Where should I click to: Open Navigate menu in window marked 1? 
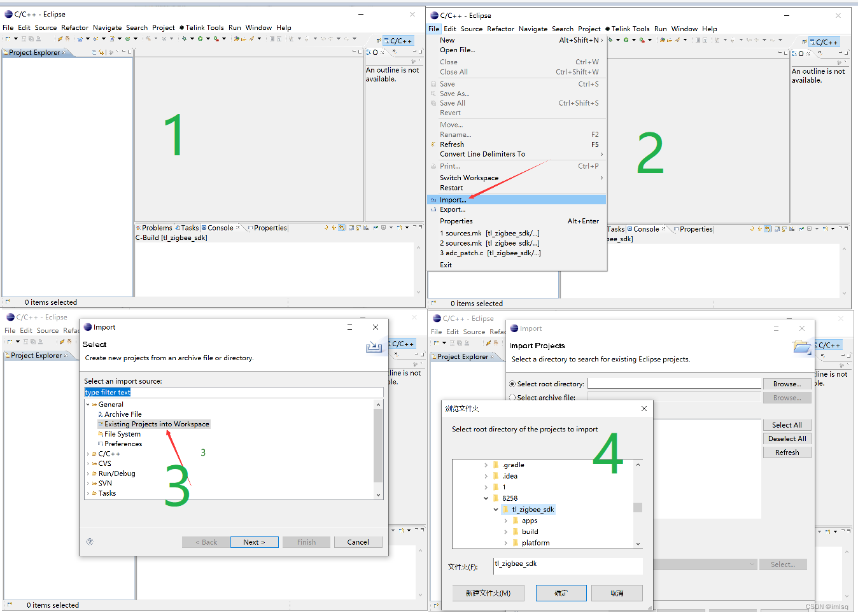pos(107,27)
